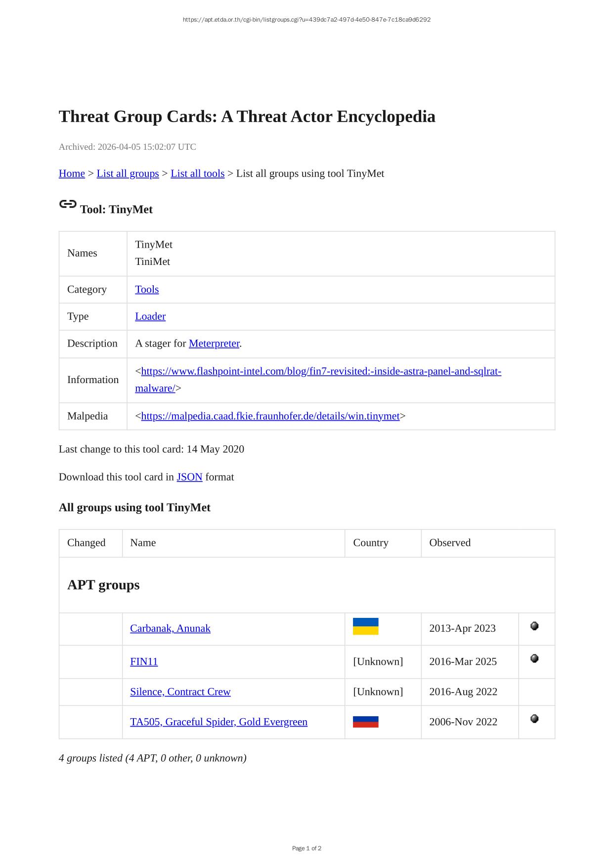This screenshot has width=614, height=868.
Task: Open List all tools breadcrumb
Action: (197, 174)
